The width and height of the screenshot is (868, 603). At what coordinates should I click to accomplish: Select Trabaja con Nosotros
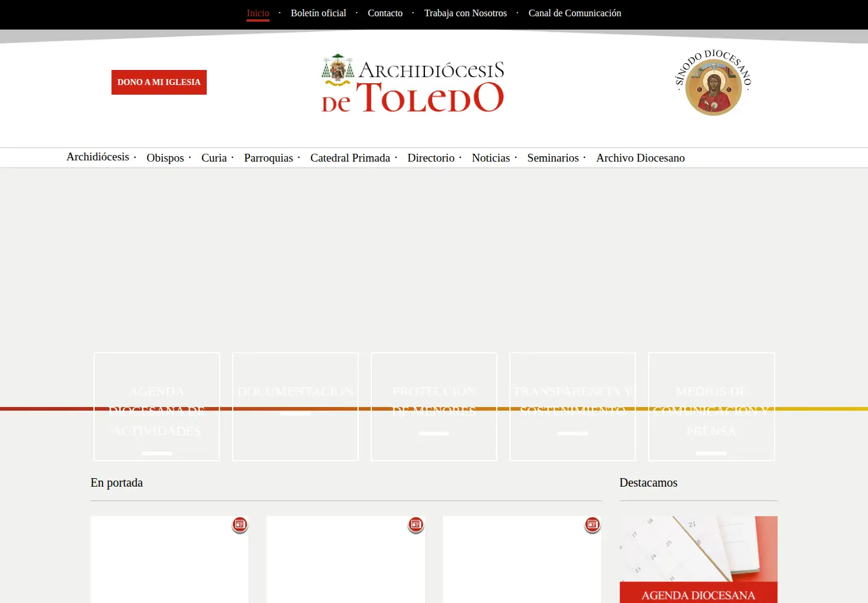pos(465,13)
